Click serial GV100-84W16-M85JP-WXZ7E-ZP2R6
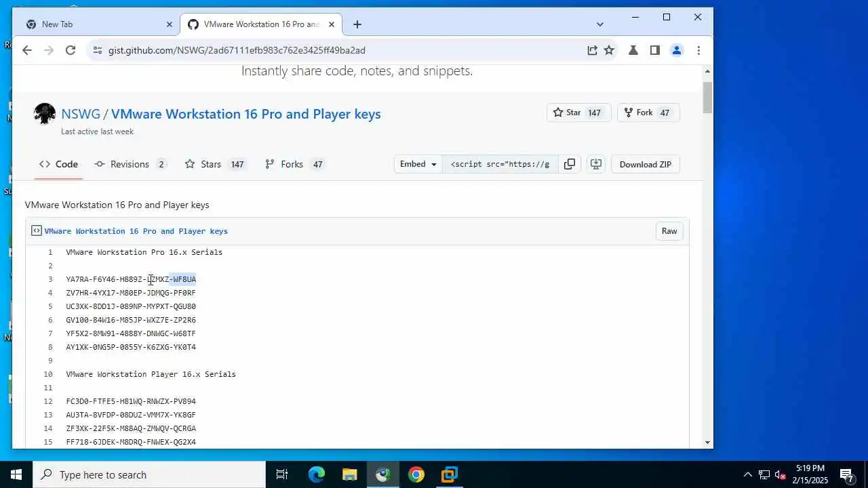868x488 pixels. [131, 320]
